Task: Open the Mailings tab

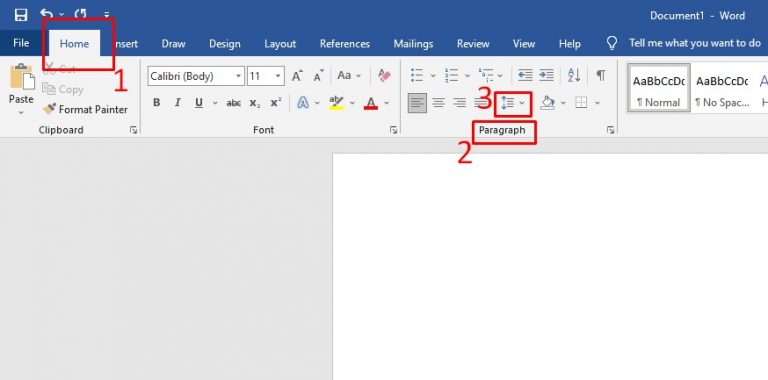Action: pyautogui.click(x=413, y=44)
